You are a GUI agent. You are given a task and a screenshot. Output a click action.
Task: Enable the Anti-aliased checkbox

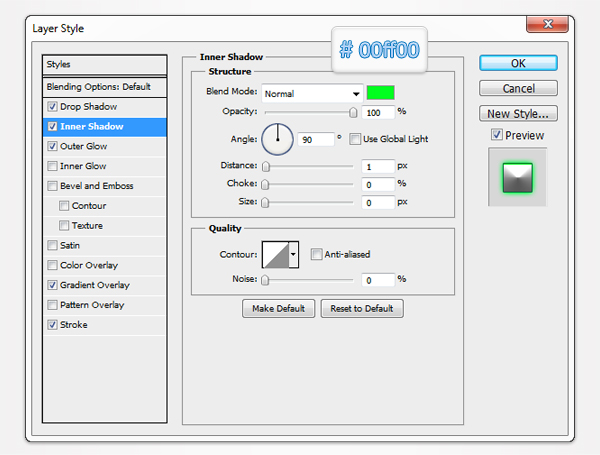(316, 255)
